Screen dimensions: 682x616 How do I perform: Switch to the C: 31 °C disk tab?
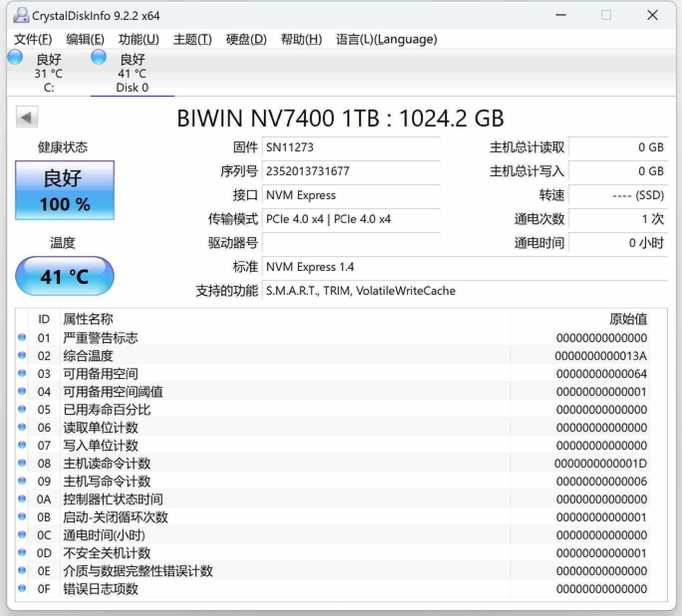pyautogui.click(x=48, y=73)
